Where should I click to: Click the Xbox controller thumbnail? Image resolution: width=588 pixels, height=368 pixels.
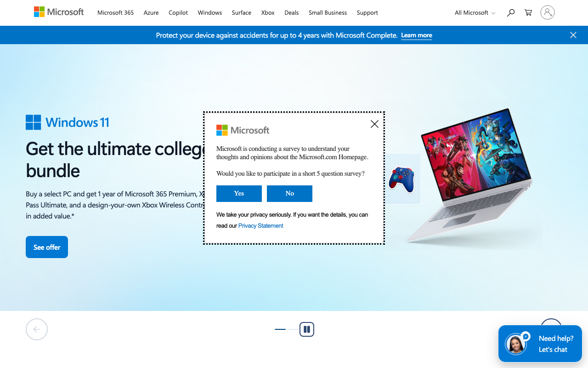point(402,178)
